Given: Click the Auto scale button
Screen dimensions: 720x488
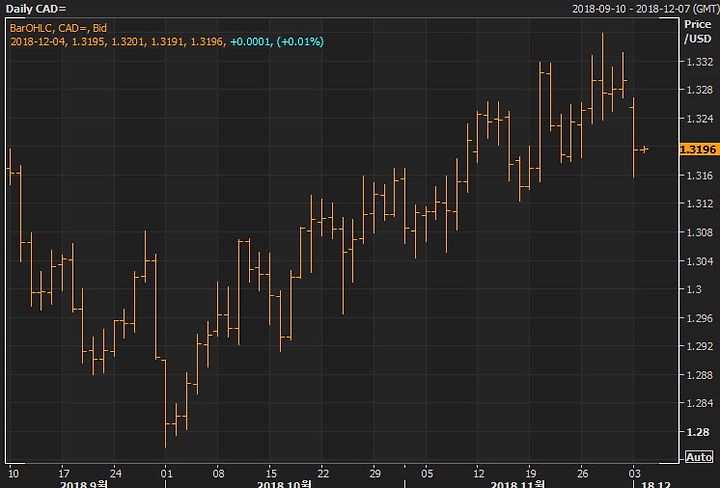Looking at the screenshot, I should 699,457.
